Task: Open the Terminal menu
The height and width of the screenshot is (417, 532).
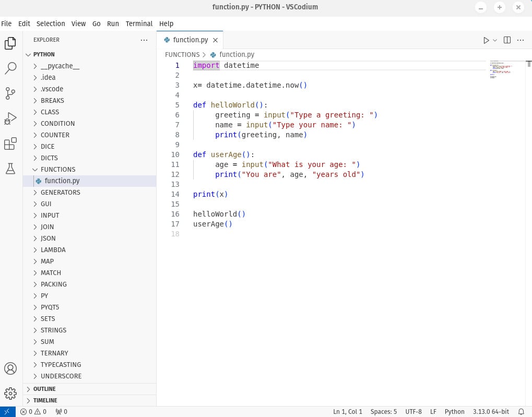Action: point(139,24)
